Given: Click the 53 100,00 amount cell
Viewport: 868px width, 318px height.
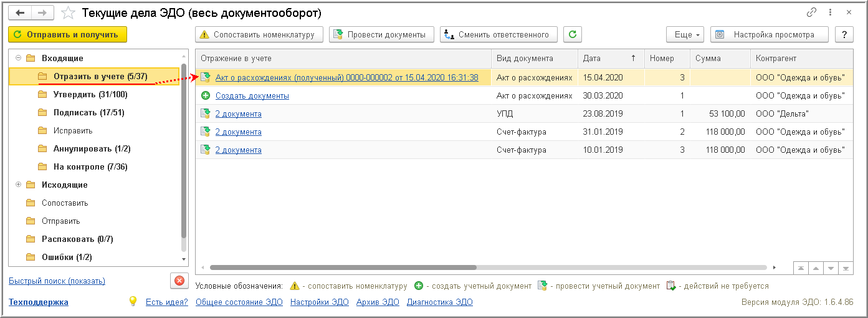Looking at the screenshot, I should (x=720, y=113).
